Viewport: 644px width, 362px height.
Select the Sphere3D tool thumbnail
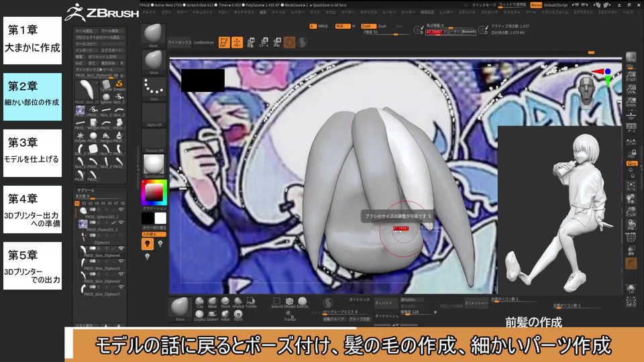pyautogui.click(x=106, y=99)
